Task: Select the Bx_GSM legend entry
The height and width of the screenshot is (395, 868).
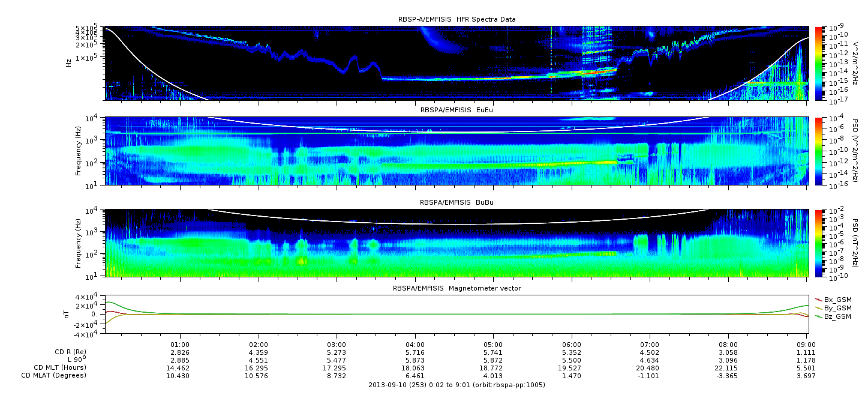Action: click(x=833, y=300)
